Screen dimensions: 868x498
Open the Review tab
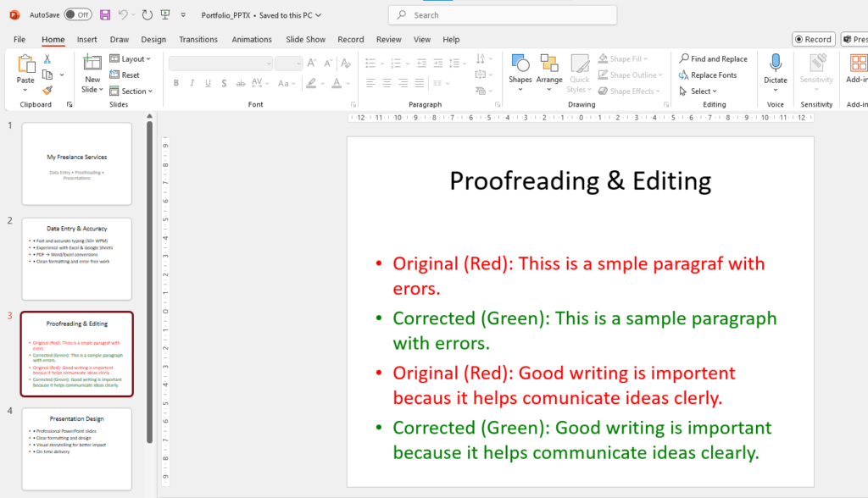(388, 39)
